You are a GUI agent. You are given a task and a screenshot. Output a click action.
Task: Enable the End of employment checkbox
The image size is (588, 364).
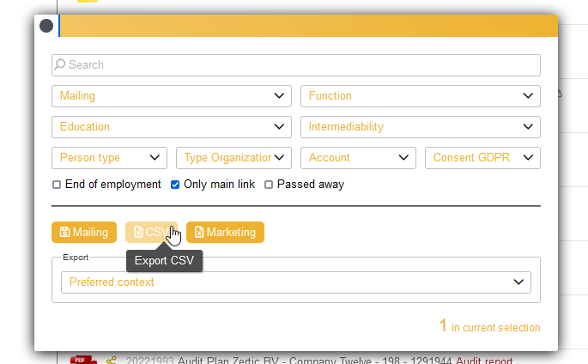pyautogui.click(x=57, y=185)
